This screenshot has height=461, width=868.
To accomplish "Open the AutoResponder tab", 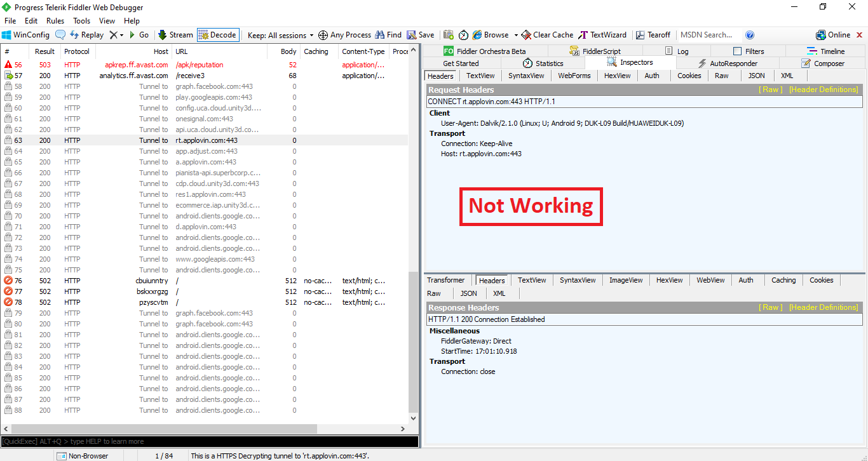I will (728, 63).
